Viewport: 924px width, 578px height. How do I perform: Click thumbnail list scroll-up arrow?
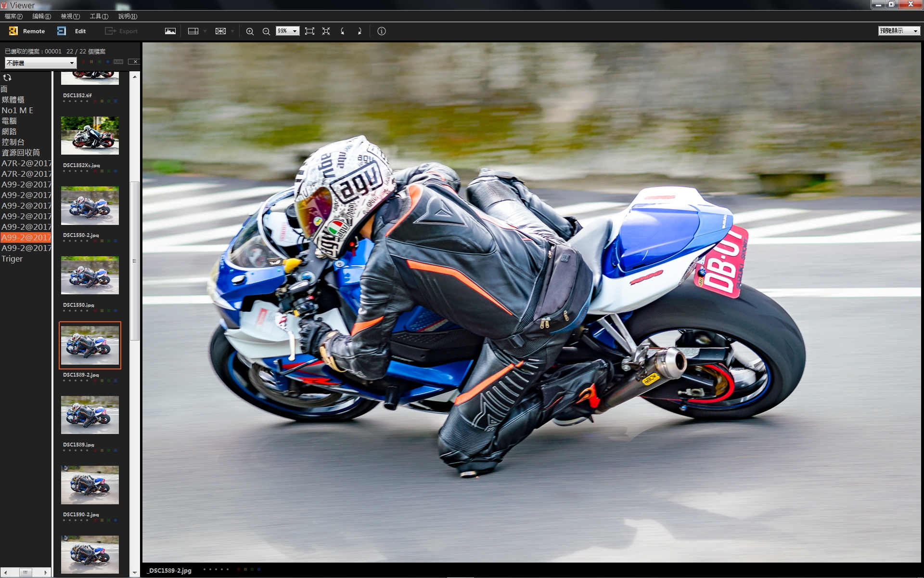pos(135,77)
